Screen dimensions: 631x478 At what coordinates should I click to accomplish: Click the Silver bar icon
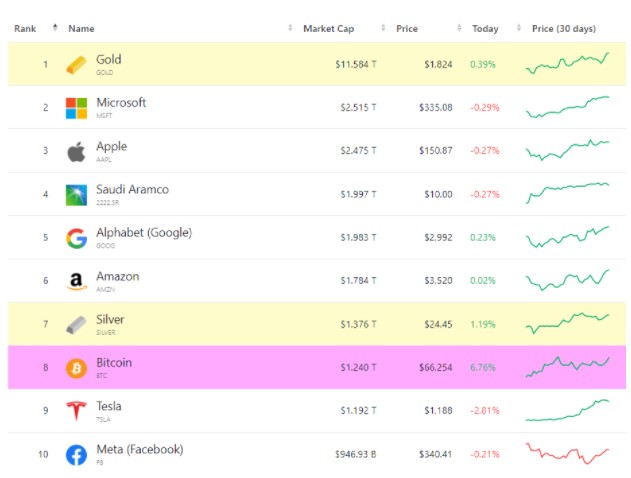click(x=76, y=325)
